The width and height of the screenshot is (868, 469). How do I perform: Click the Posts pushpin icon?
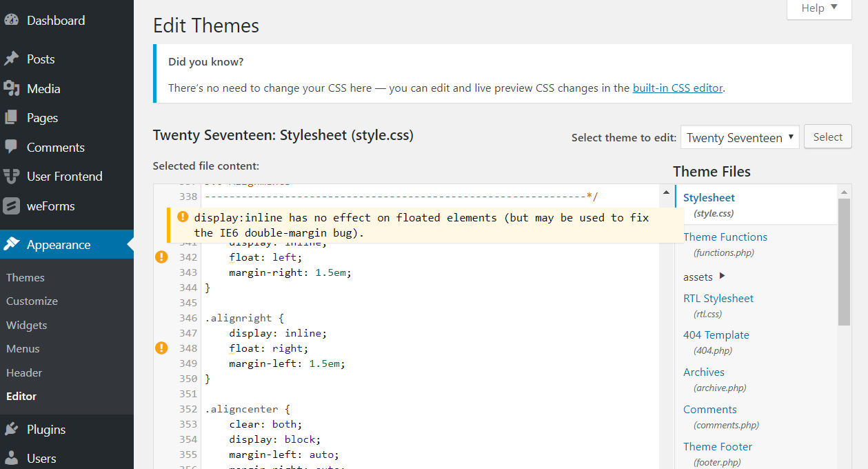[11, 59]
